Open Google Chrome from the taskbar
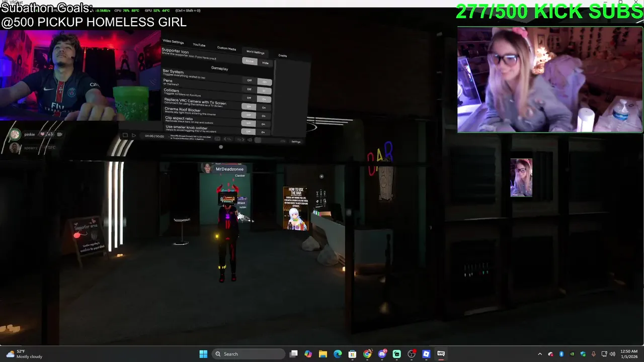Screen dimensions: 644x362 pyautogui.click(x=367, y=354)
